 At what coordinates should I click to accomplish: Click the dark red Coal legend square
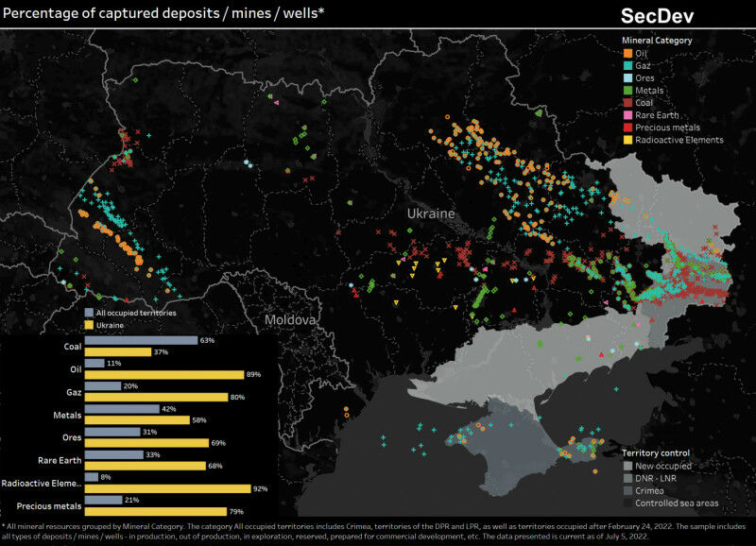[x=627, y=103]
